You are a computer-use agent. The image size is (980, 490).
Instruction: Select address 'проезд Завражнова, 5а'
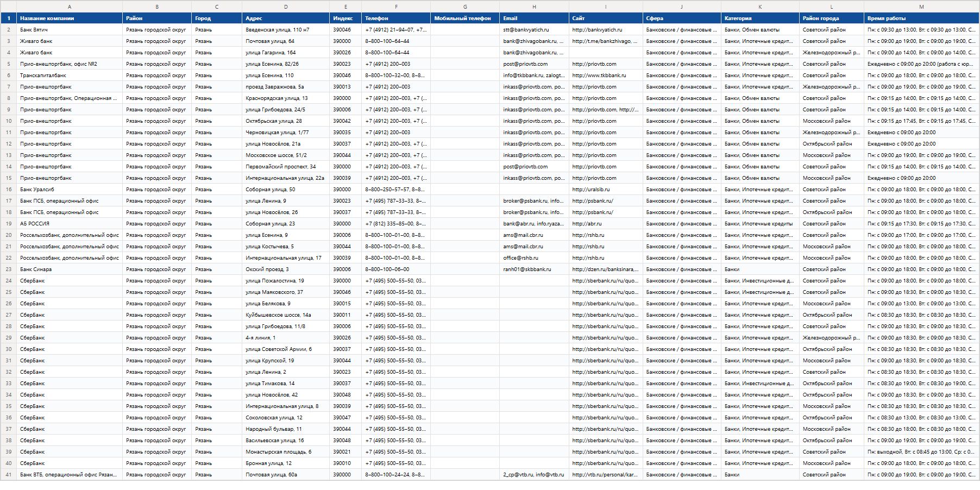(286, 86)
